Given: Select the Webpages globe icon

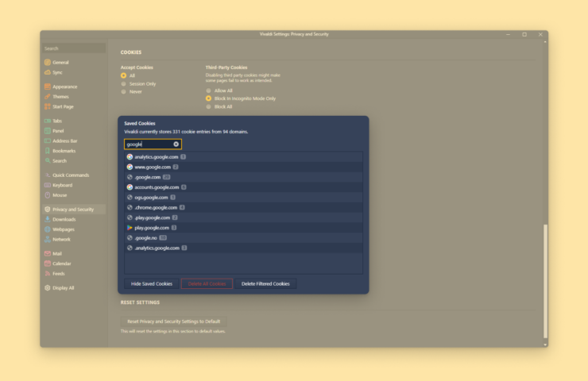Looking at the screenshot, I should (47, 229).
